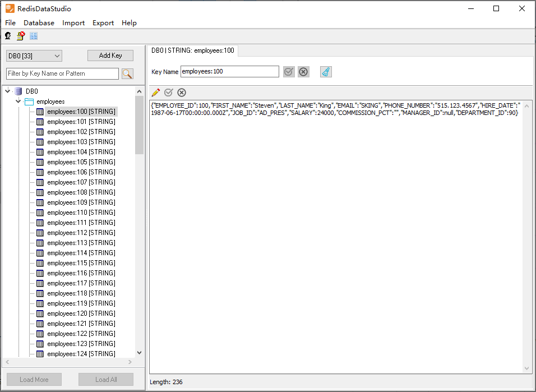The image size is (536, 392).
Task: Click the down arrow on the key tree scrollbar
Action: [x=140, y=353]
